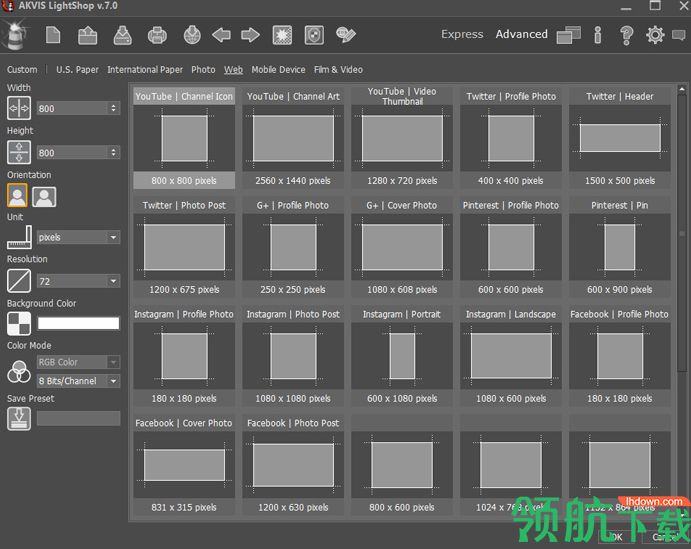Click the Save Preset download icon
Viewport: 691px width, 549px height.
coord(19,419)
